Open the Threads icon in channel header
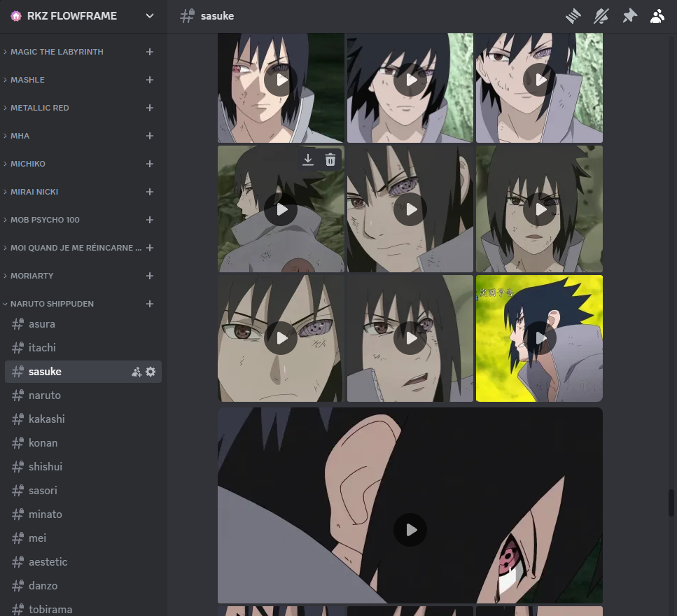Image resolution: width=677 pixels, height=616 pixels. [573, 16]
